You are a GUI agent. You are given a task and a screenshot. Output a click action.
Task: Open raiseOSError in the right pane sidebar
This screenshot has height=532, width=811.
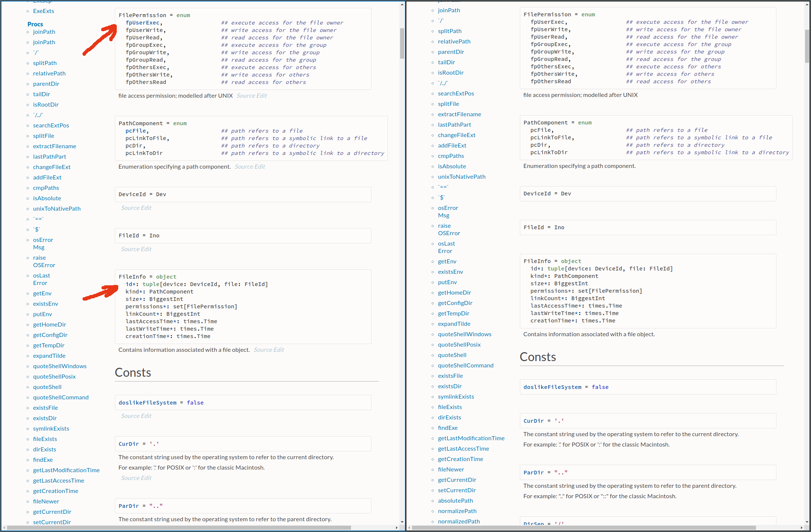pyautogui.click(x=449, y=230)
